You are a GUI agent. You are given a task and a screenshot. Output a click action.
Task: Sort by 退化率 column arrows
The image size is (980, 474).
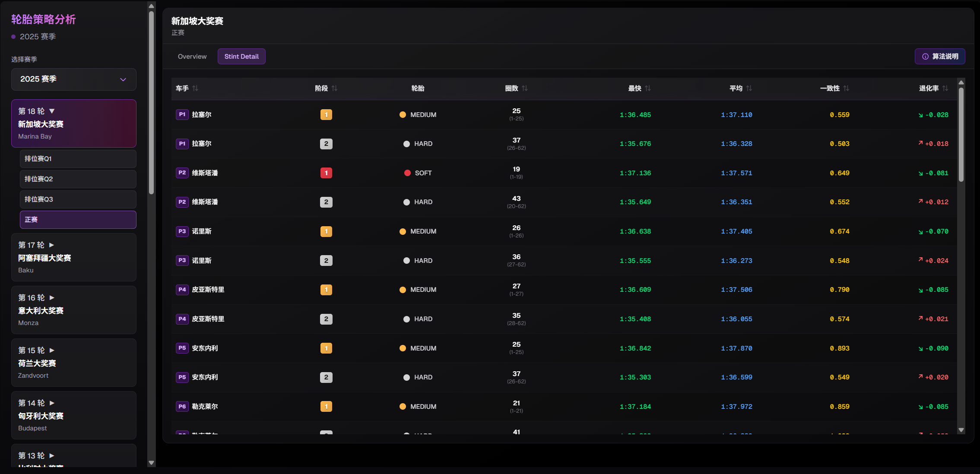click(x=945, y=88)
